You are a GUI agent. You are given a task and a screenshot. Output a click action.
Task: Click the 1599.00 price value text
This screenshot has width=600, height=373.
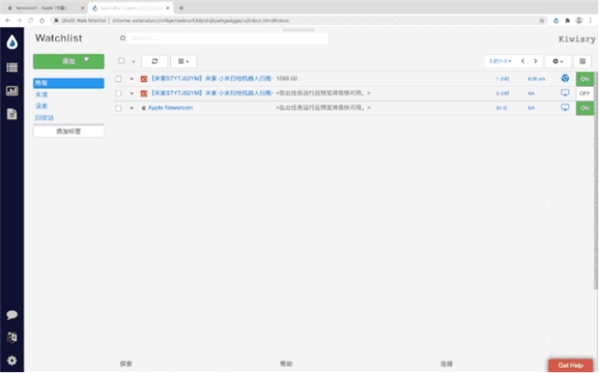pos(287,78)
